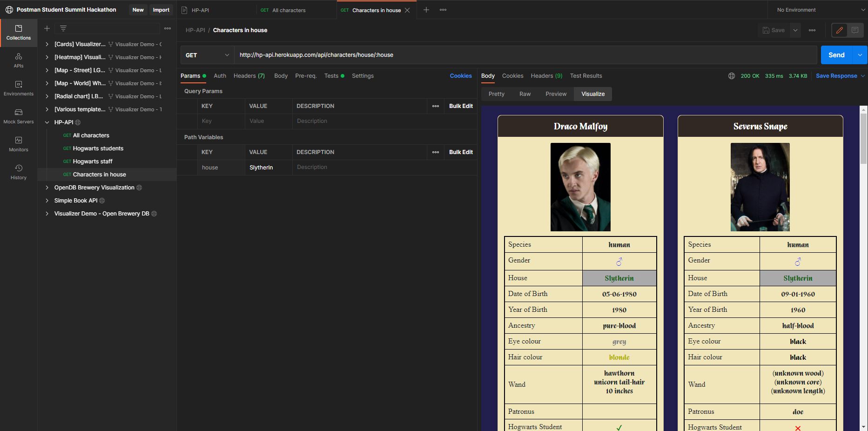Select the Headers (7) request tab
Screen dimensions: 868x431
(249, 76)
